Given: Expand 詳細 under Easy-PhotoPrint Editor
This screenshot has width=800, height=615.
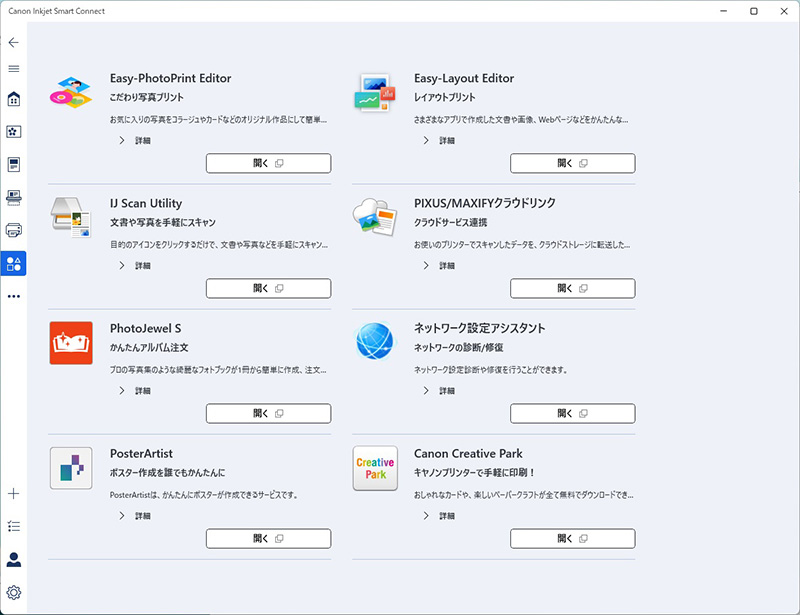Looking at the screenshot, I should (135, 141).
